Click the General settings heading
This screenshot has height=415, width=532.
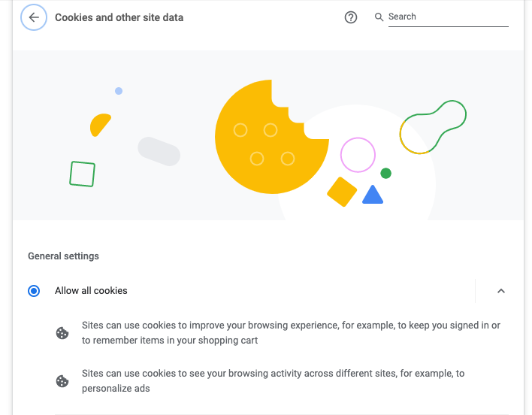click(63, 256)
